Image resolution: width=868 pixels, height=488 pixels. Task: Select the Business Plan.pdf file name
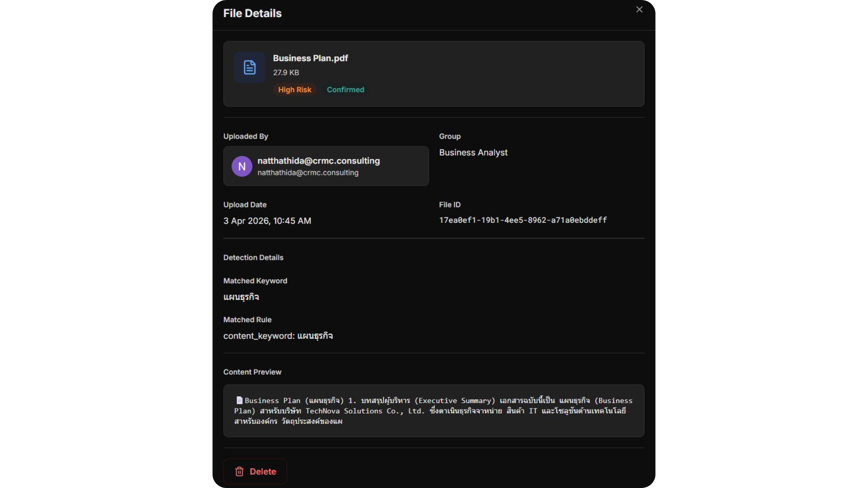pyautogui.click(x=310, y=58)
